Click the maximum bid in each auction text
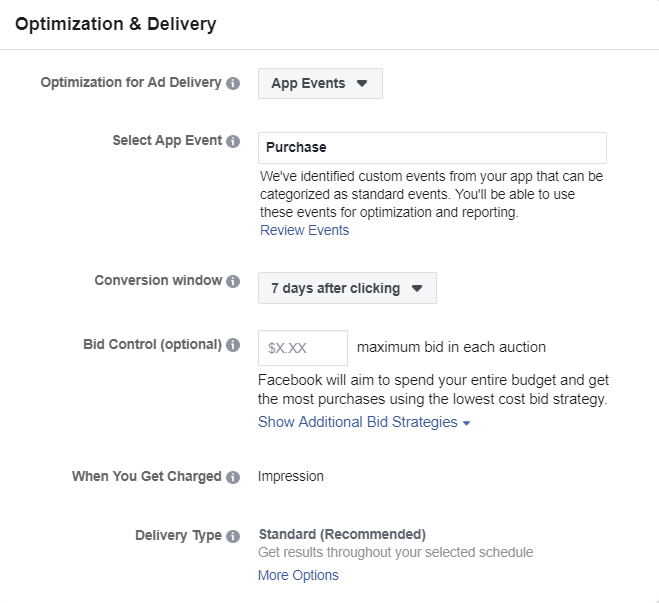 pyautogui.click(x=451, y=347)
